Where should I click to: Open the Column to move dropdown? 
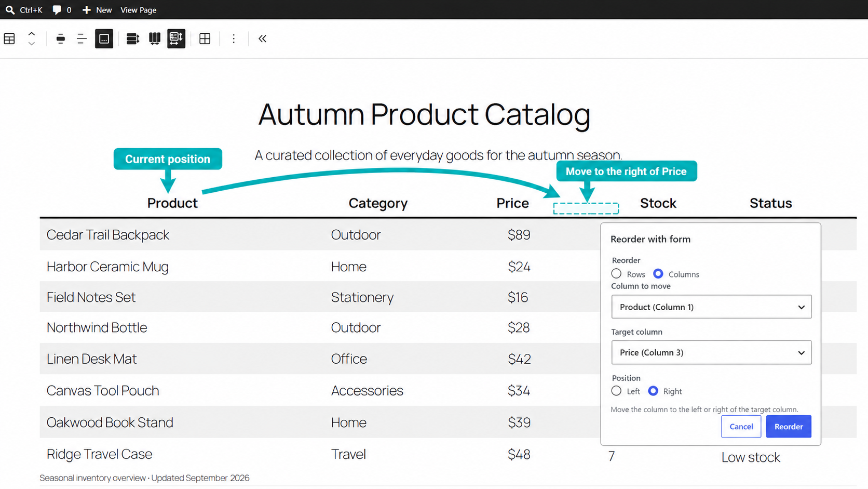[x=711, y=307]
